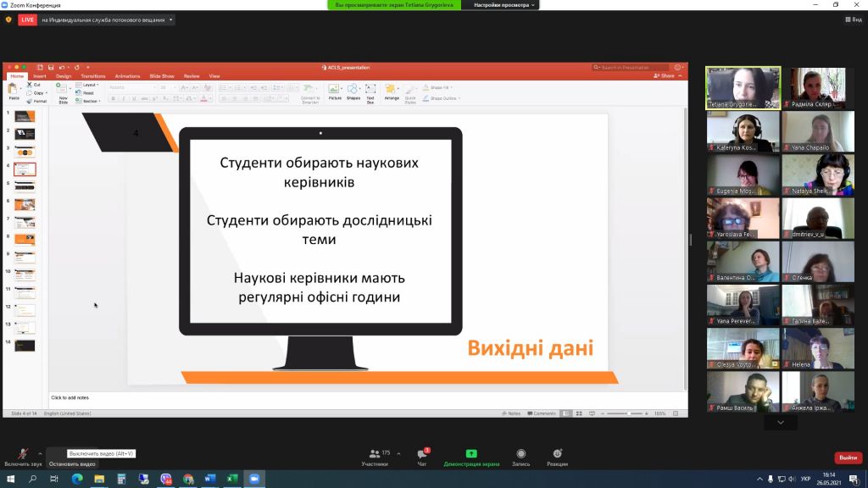The width and height of the screenshot is (868, 488).
Task: Open the Windows Start menu
Action: point(10,479)
